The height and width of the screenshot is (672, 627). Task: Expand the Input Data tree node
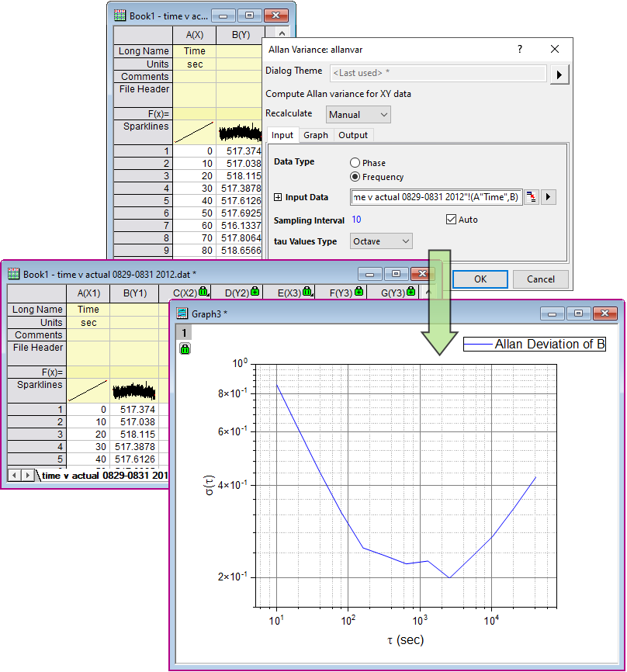[276, 198]
